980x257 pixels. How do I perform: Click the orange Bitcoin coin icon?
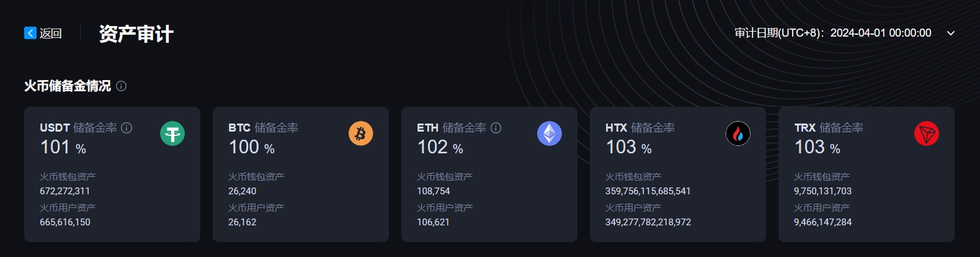coord(361,133)
